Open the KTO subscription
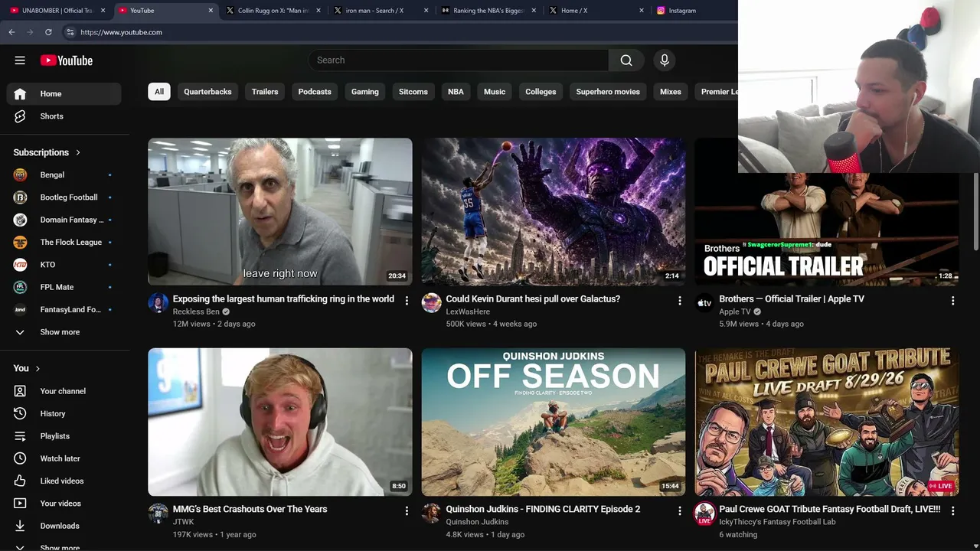980x551 pixels. point(64,265)
